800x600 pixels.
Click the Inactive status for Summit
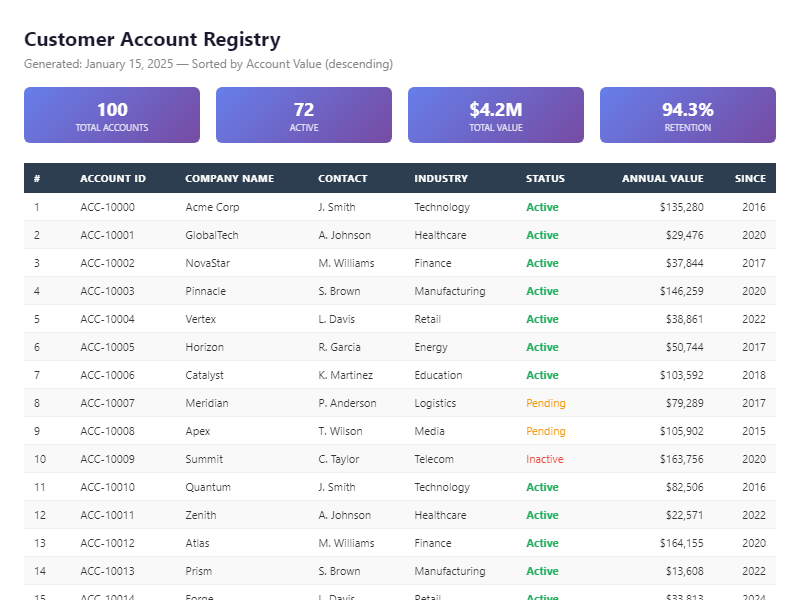(544, 459)
